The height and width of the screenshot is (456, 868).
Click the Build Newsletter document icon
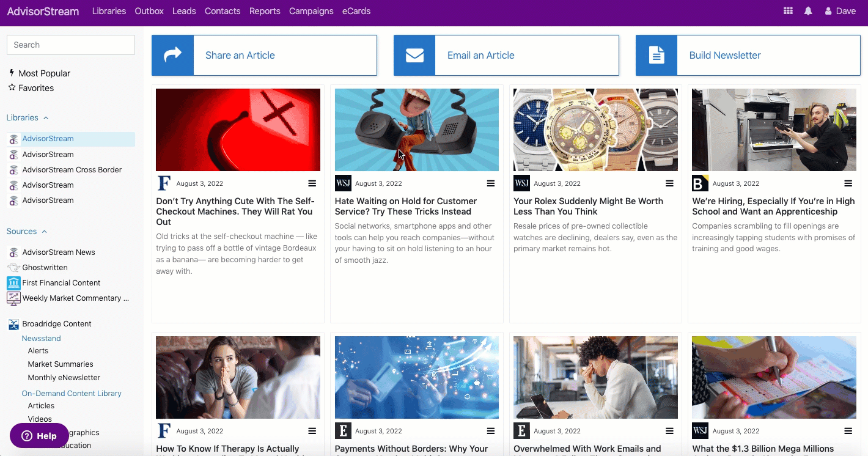(x=657, y=55)
